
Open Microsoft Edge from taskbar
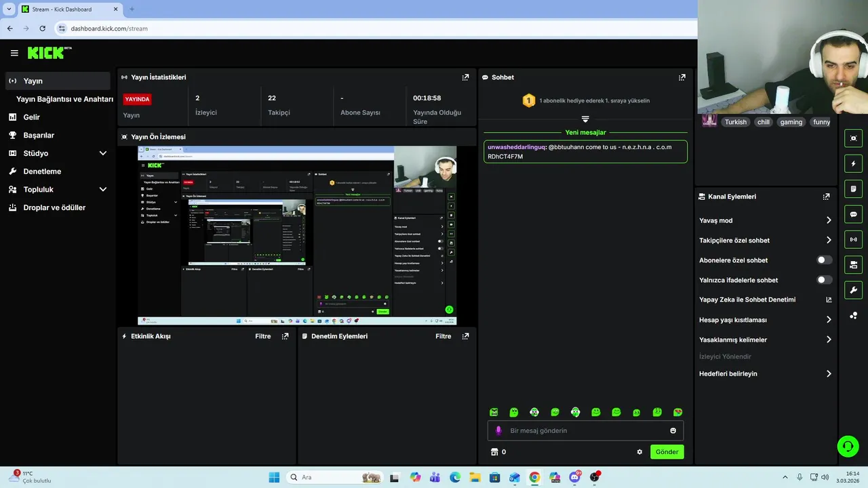coord(455,477)
